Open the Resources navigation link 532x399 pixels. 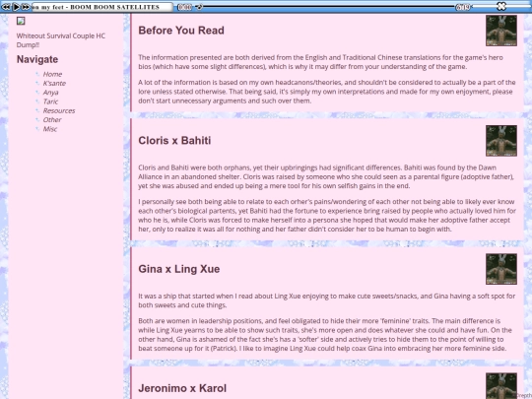coord(59,110)
